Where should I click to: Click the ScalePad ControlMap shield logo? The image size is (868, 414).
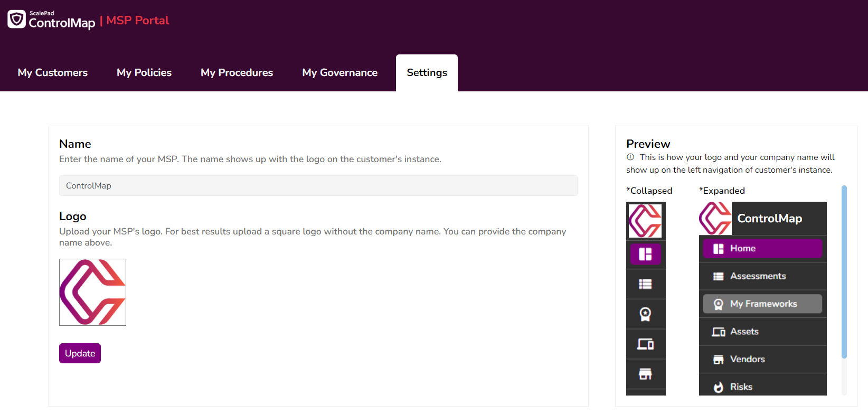pos(16,19)
